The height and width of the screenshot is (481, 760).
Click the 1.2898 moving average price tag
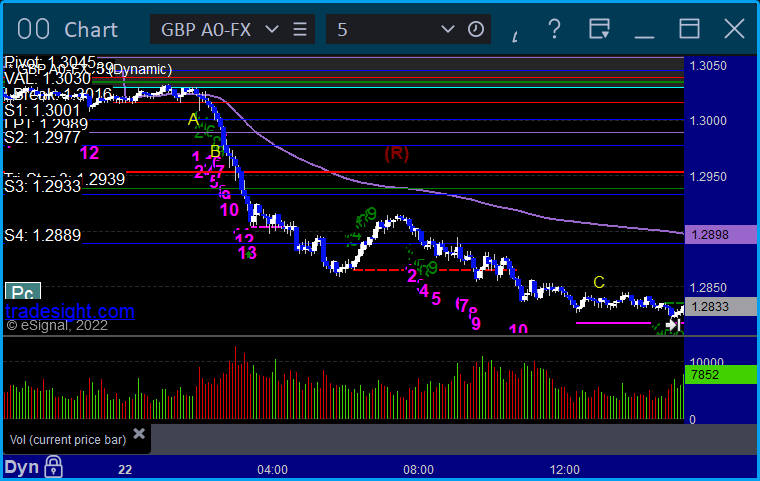(720, 235)
